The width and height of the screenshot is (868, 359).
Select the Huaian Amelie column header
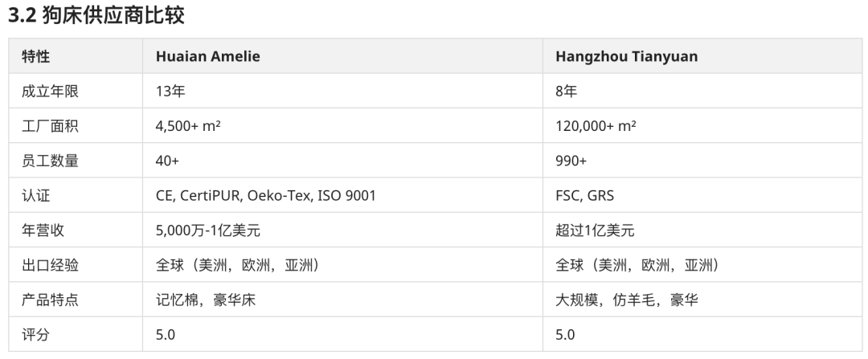342,56
